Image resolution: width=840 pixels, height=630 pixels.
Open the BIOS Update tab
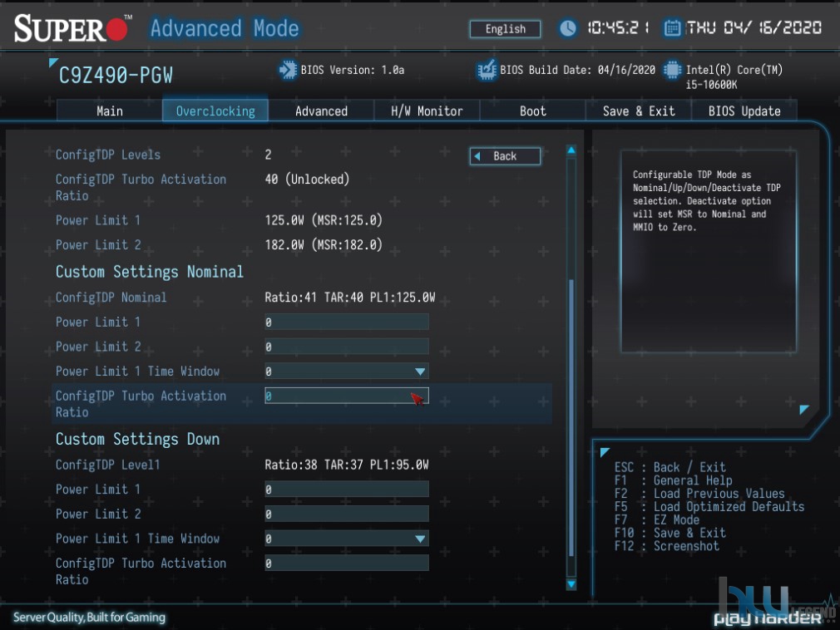click(x=744, y=111)
